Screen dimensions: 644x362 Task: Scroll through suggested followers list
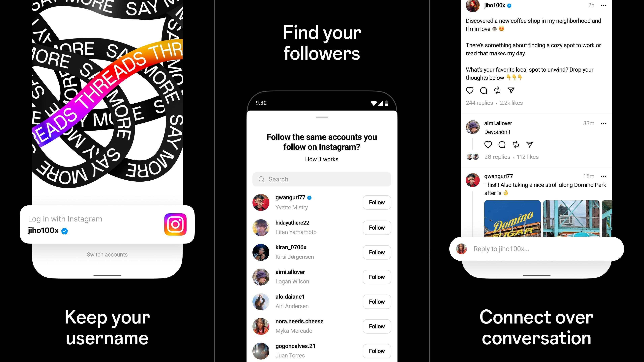pos(322,274)
